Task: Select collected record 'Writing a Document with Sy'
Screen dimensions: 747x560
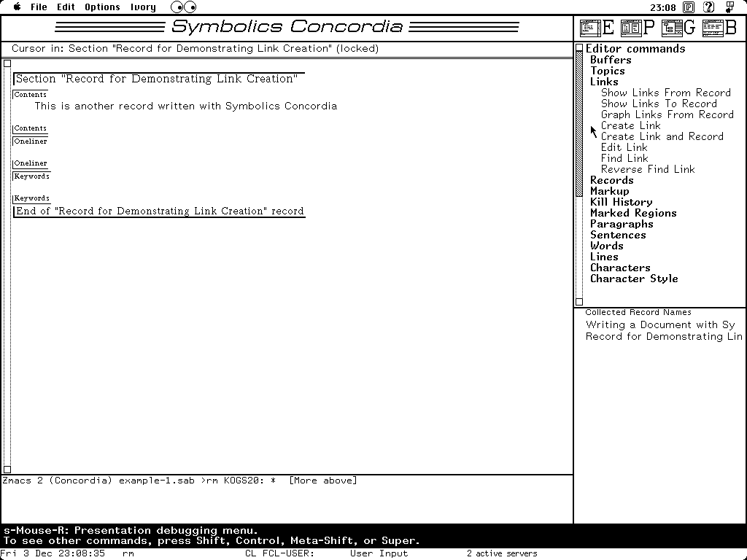Action: pyautogui.click(x=660, y=324)
